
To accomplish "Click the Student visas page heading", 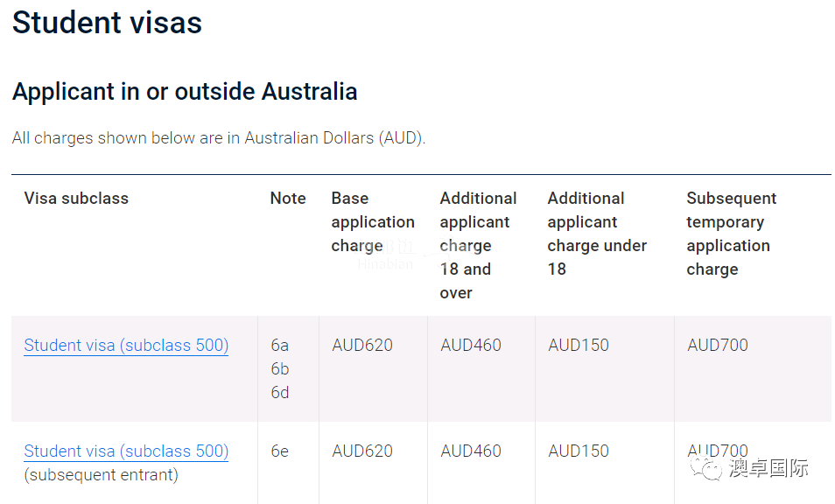I will coord(107,23).
